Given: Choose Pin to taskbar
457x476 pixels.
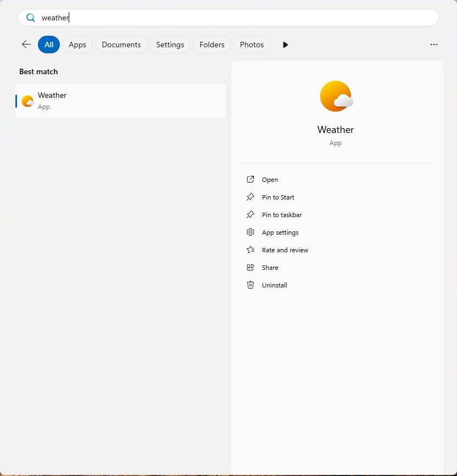Looking at the screenshot, I should coord(282,215).
